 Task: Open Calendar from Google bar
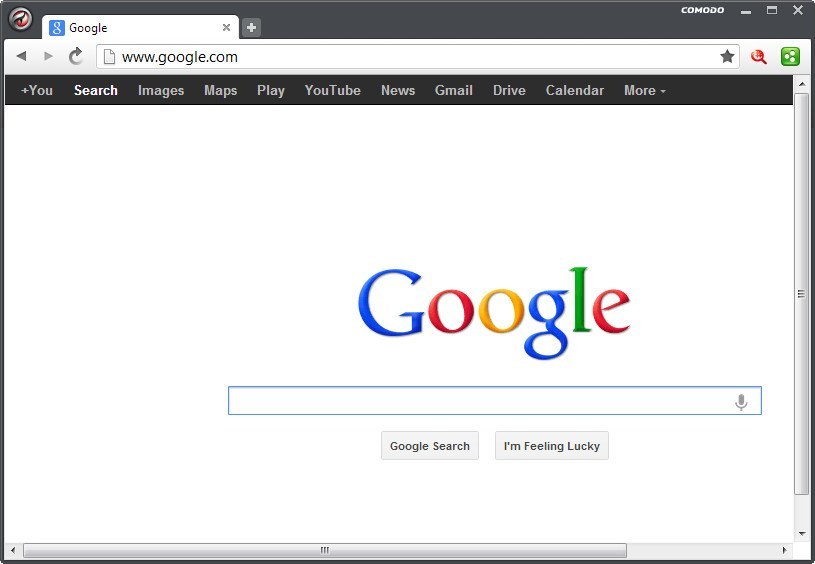(x=575, y=90)
